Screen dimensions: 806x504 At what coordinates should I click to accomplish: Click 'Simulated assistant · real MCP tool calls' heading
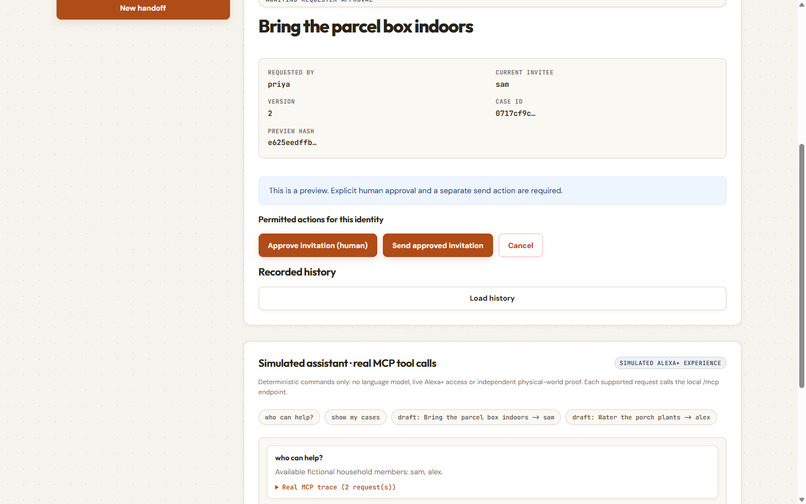pyautogui.click(x=347, y=363)
